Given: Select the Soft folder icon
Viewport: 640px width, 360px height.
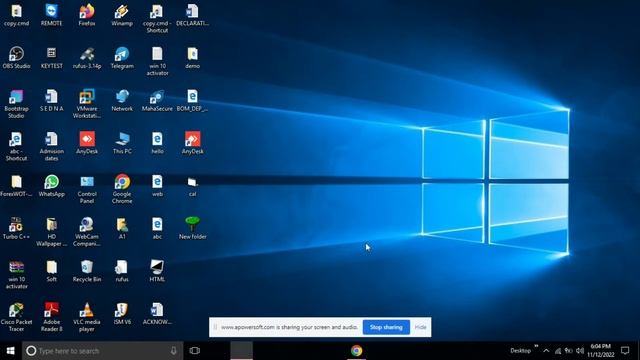Looking at the screenshot, I should [51, 271].
